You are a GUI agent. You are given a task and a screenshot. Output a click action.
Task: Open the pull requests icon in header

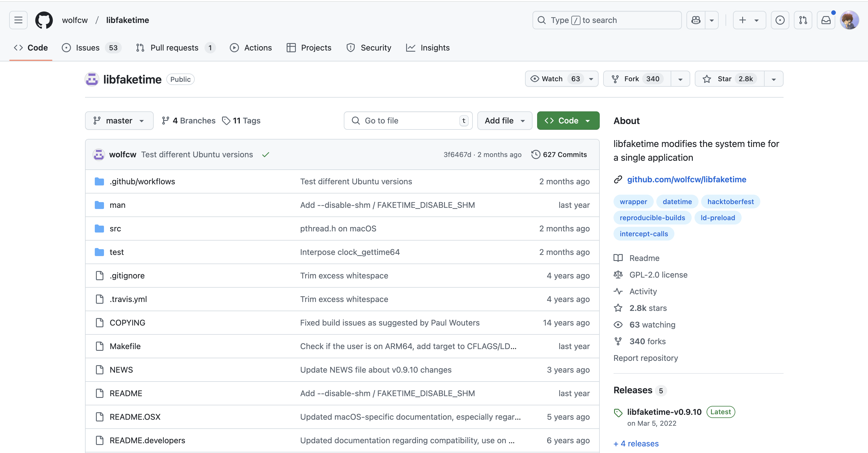[x=803, y=20]
